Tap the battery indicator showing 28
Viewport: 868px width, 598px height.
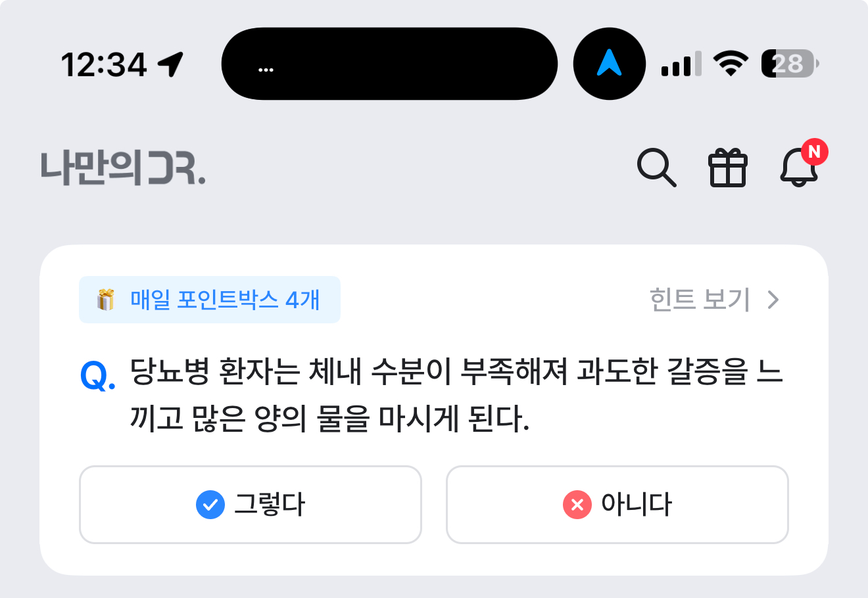pyautogui.click(x=790, y=64)
